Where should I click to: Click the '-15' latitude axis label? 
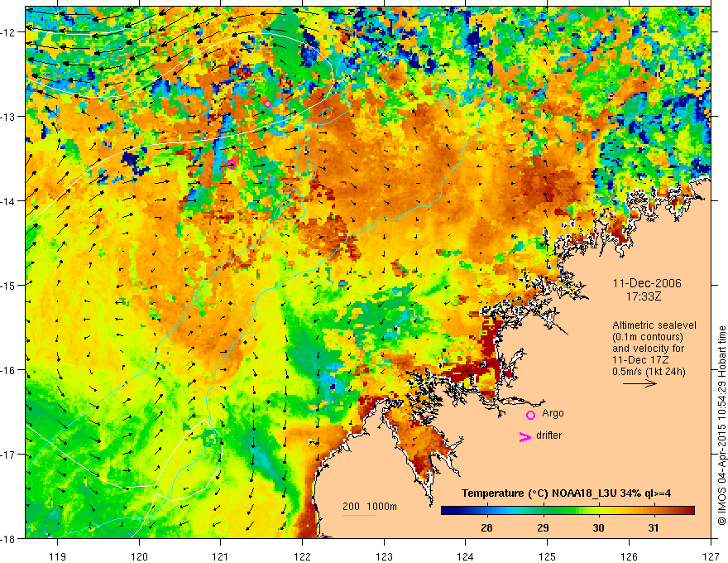(9, 286)
